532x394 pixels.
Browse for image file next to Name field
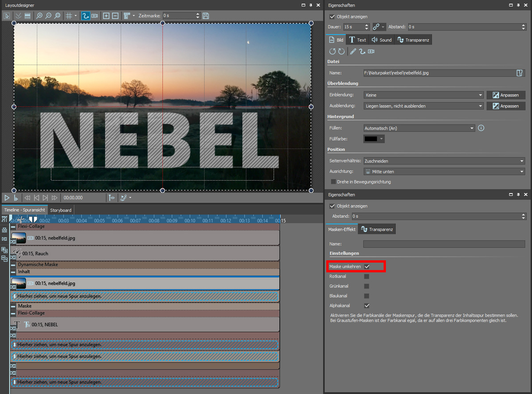click(x=520, y=73)
